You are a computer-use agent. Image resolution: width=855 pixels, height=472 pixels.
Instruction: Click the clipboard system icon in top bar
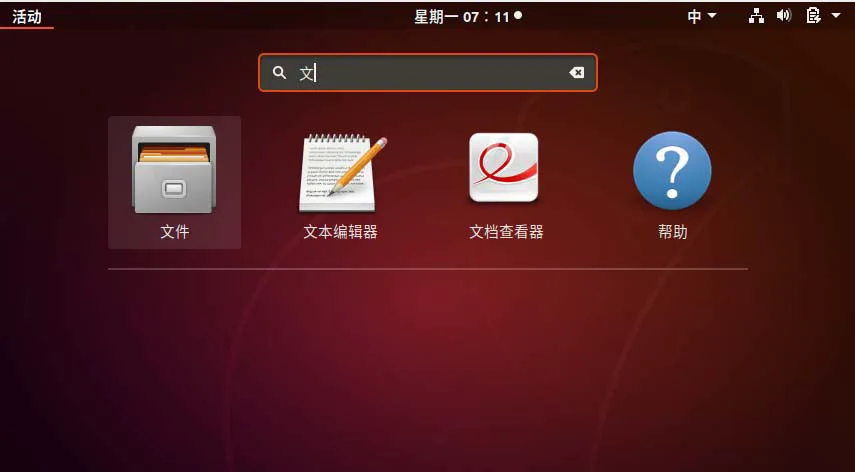click(x=813, y=15)
